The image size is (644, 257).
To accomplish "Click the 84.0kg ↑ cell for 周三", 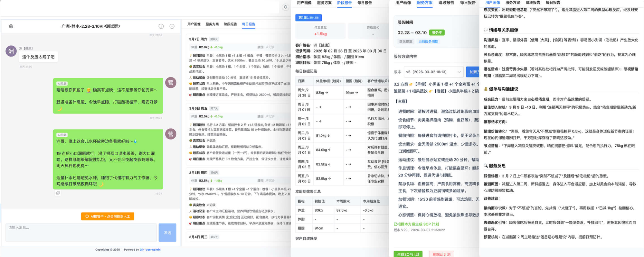I will 323,150.
